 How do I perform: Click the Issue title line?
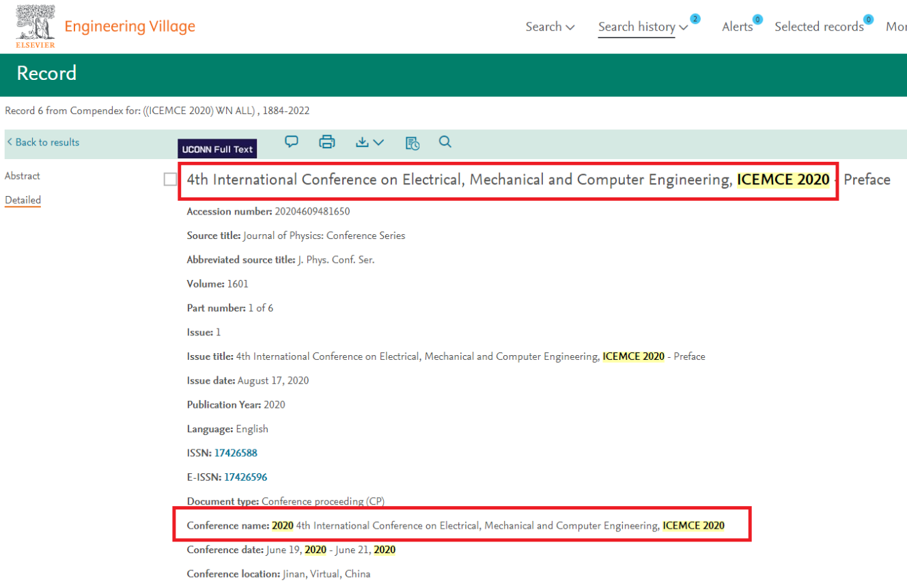[x=446, y=356]
